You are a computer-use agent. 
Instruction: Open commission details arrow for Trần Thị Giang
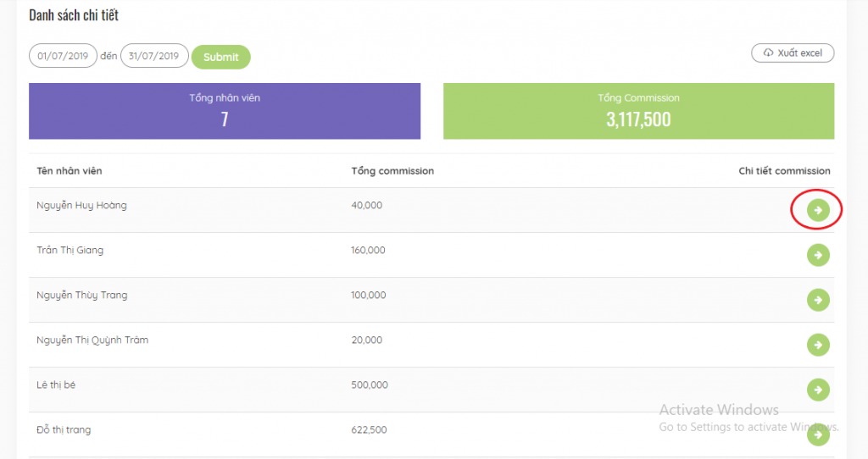[818, 255]
